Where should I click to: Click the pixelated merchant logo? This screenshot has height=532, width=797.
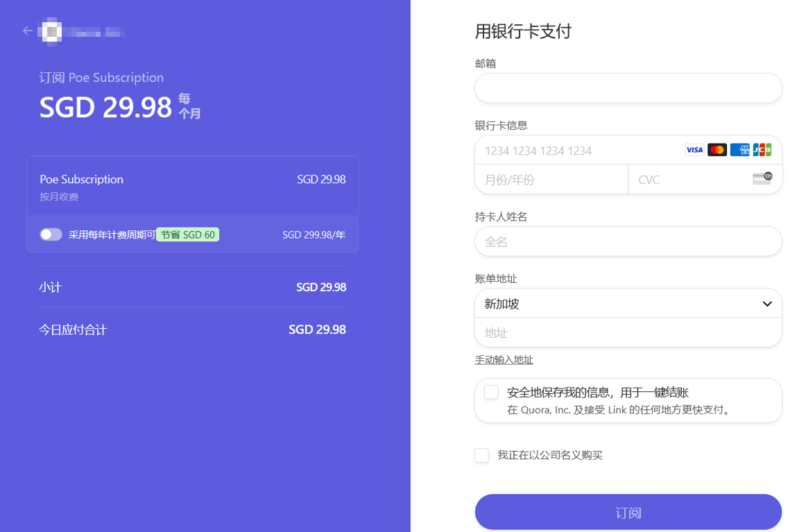[51, 31]
